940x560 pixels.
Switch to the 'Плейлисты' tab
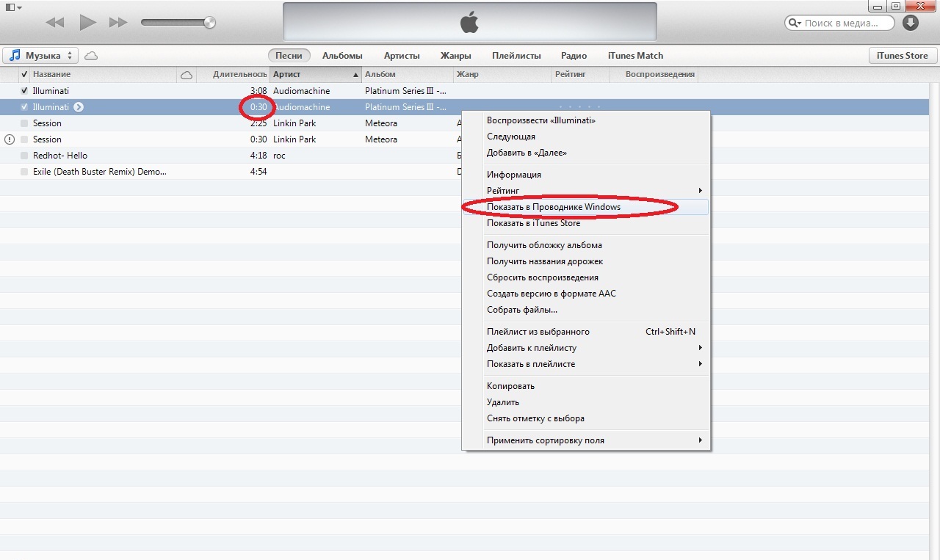516,55
